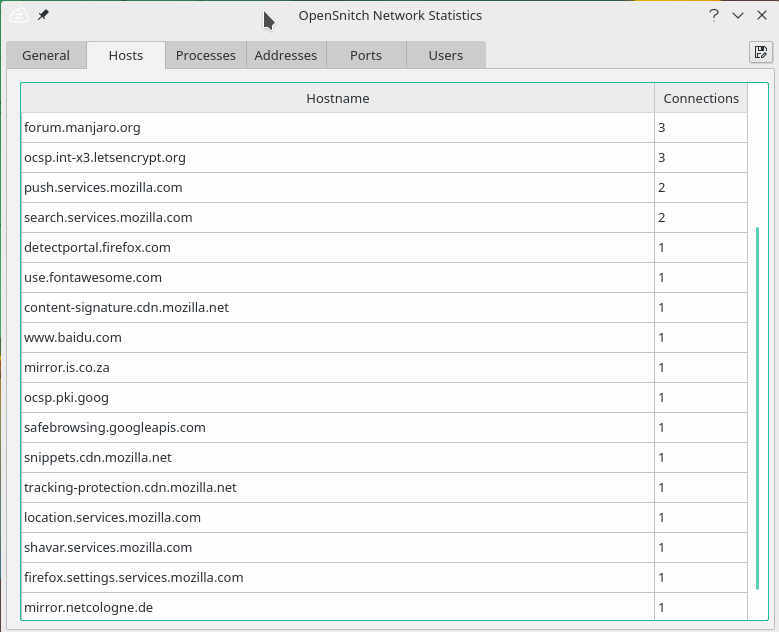Image resolution: width=779 pixels, height=632 pixels.
Task: Click the save statistics icon button
Action: pos(761,53)
